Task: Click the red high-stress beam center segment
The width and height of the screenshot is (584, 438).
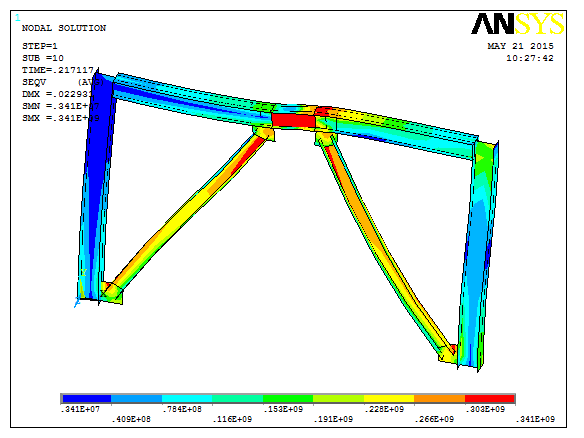Action: click(x=293, y=121)
